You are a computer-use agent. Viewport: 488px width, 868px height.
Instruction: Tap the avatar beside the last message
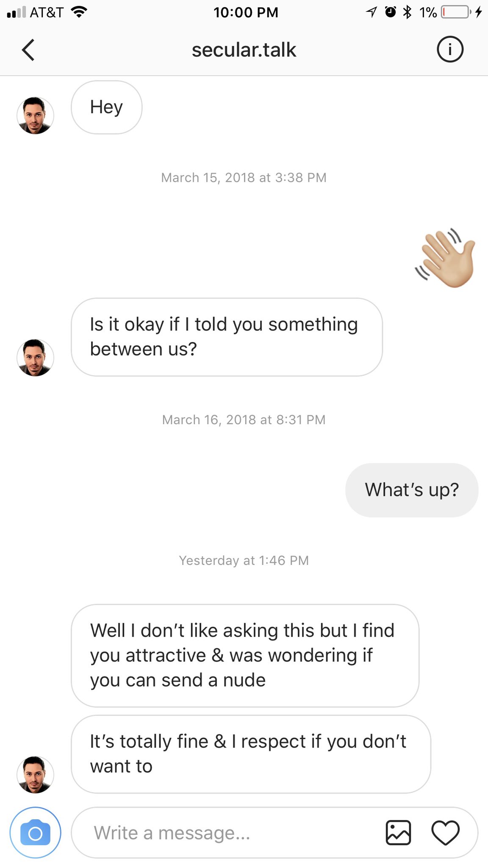[x=35, y=774]
